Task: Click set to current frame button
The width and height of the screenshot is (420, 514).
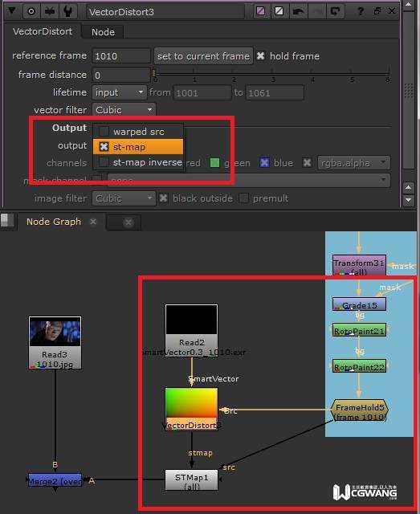Action: (204, 56)
